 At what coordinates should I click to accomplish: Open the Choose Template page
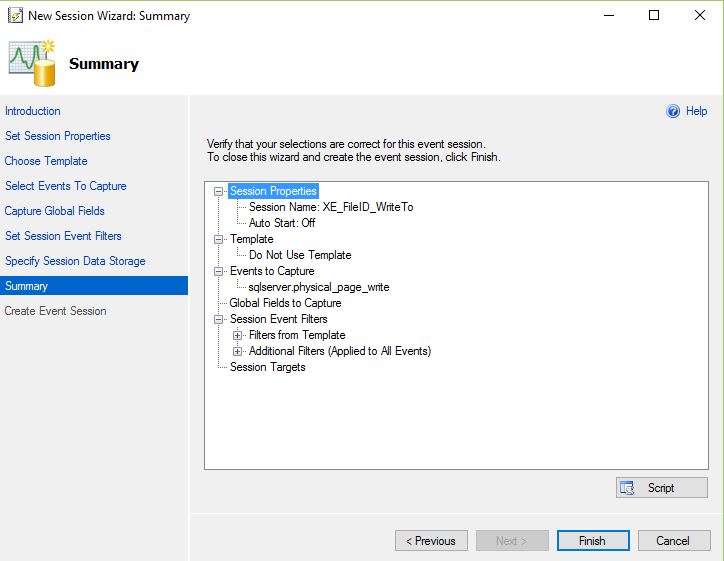click(x=46, y=161)
